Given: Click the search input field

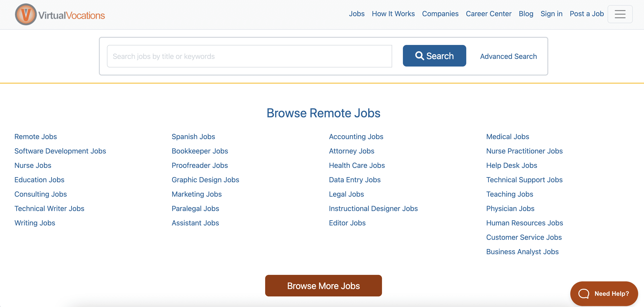Looking at the screenshot, I should pos(249,56).
